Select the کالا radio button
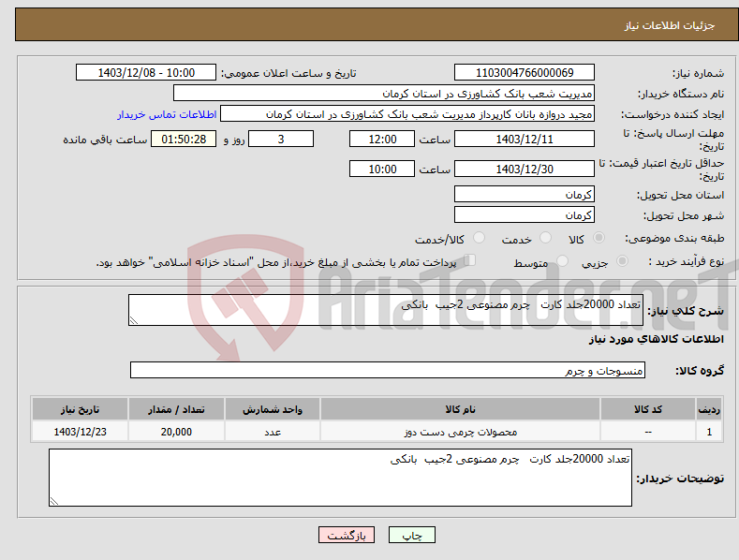Viewport: 739px width, 560px height. pos(599,238)
